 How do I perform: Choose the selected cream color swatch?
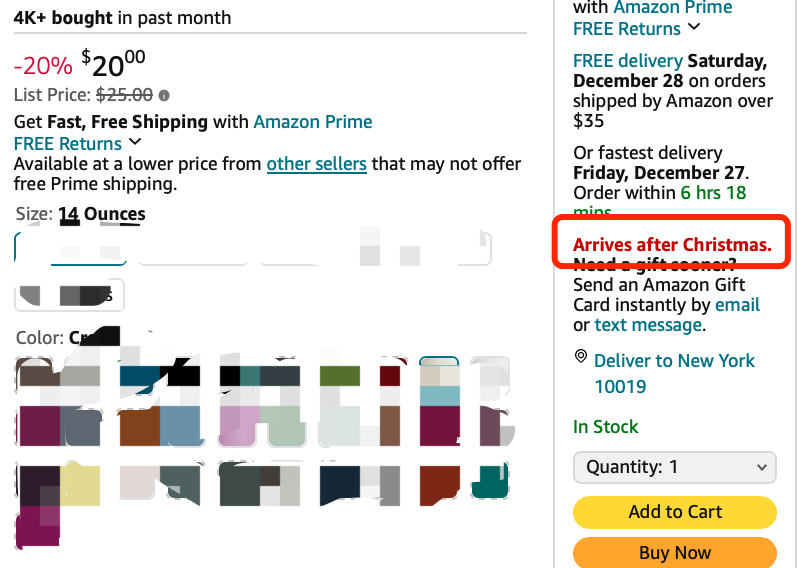(439, 376)
